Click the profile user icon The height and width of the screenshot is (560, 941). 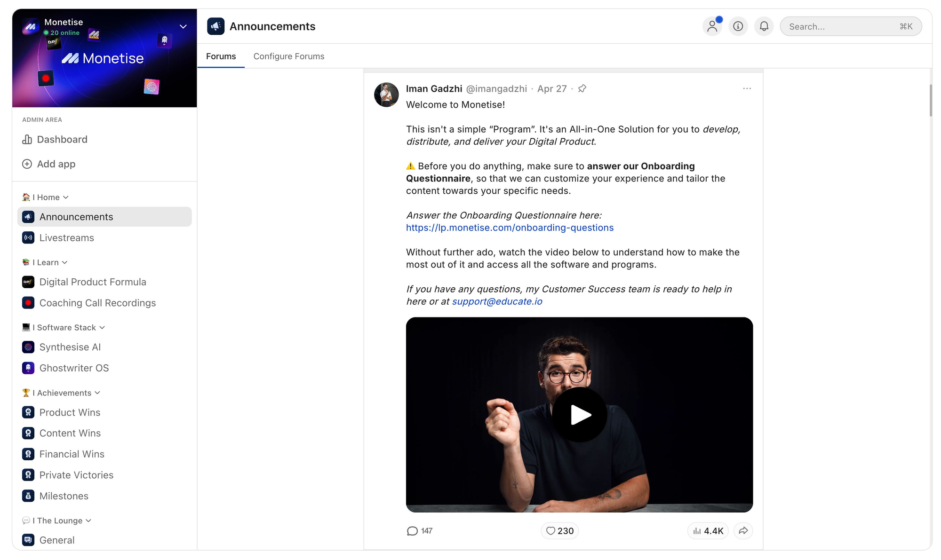tap(712, 26)
